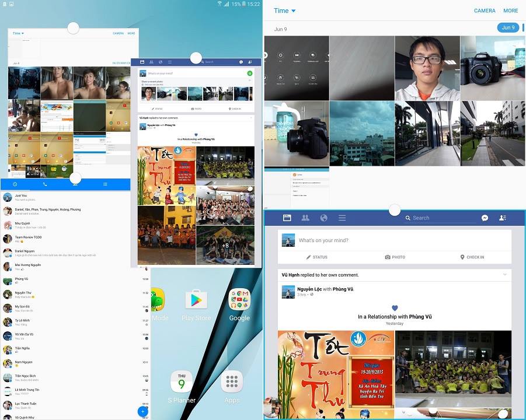Image resolution: width=526 pixels, height=420 pixels.
Task: Tap CAMERA in Gallery popup window
Action: (118, 33)
